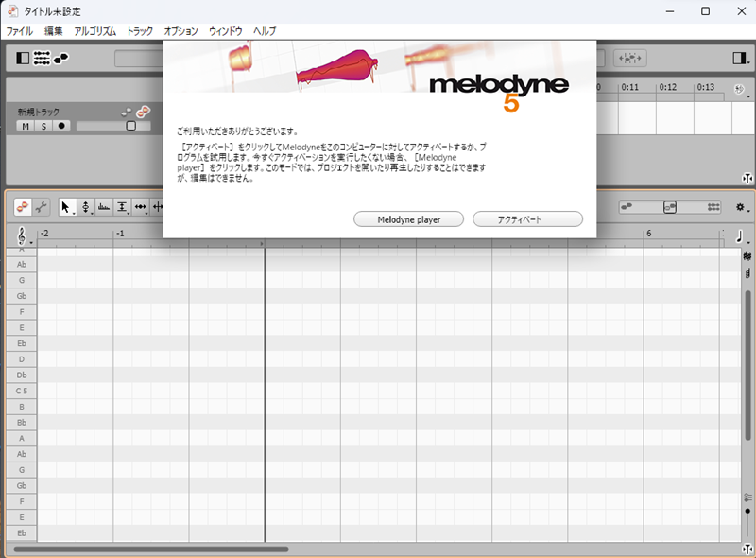The width and height of the screenshot is (756, 558).
Task: Select the time tool
Action: click(x=140, y=207)
